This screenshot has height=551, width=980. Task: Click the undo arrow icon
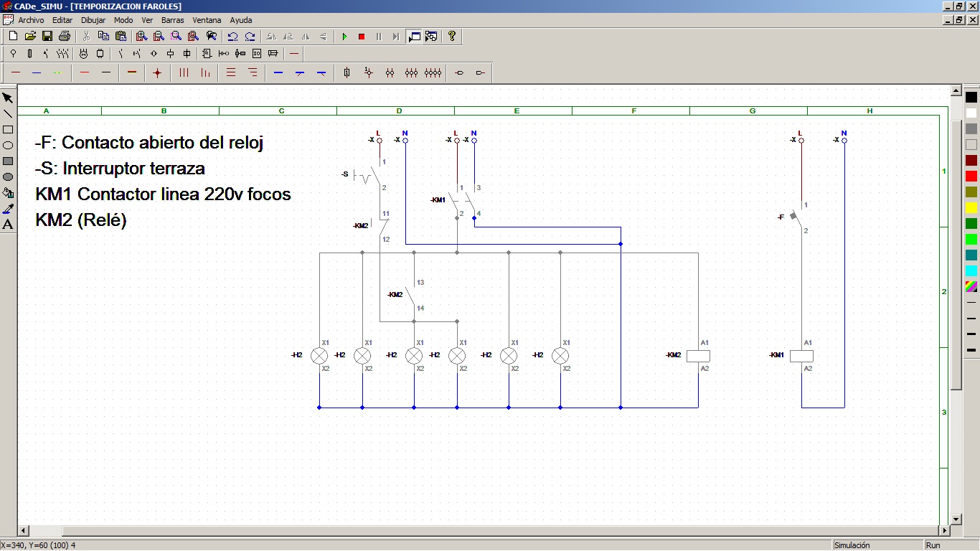[232, 37]
